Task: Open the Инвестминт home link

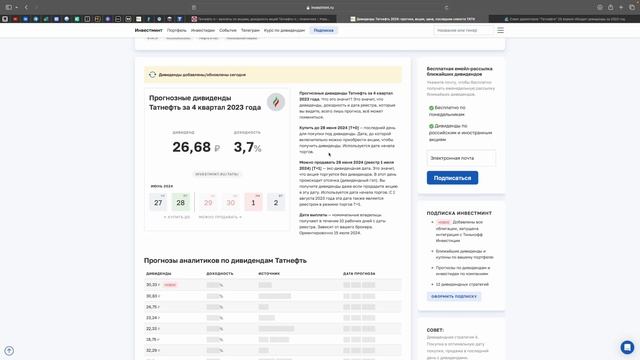Action: 149,30
